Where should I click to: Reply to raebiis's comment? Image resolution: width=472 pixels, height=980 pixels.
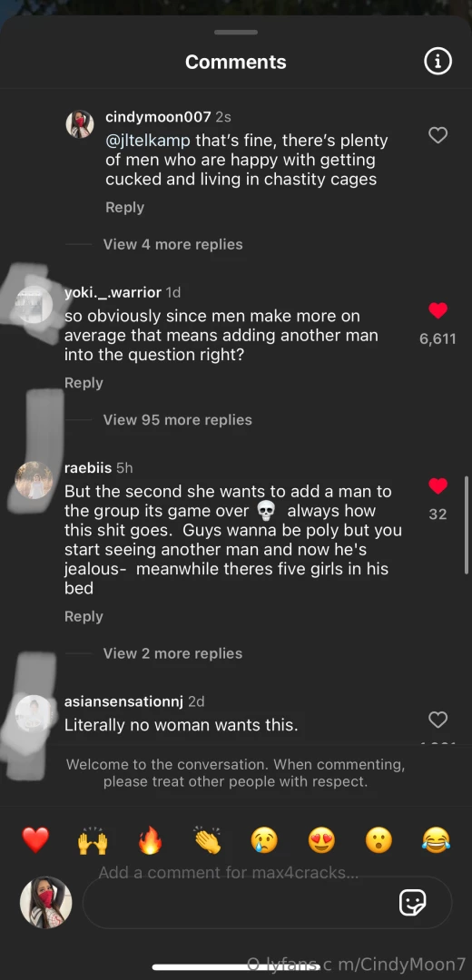point(84,617)
